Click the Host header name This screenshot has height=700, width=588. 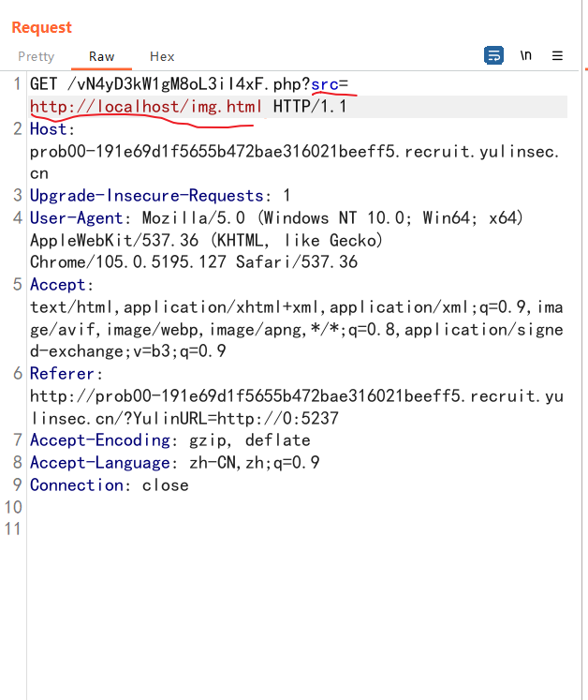tap(48, 129)
